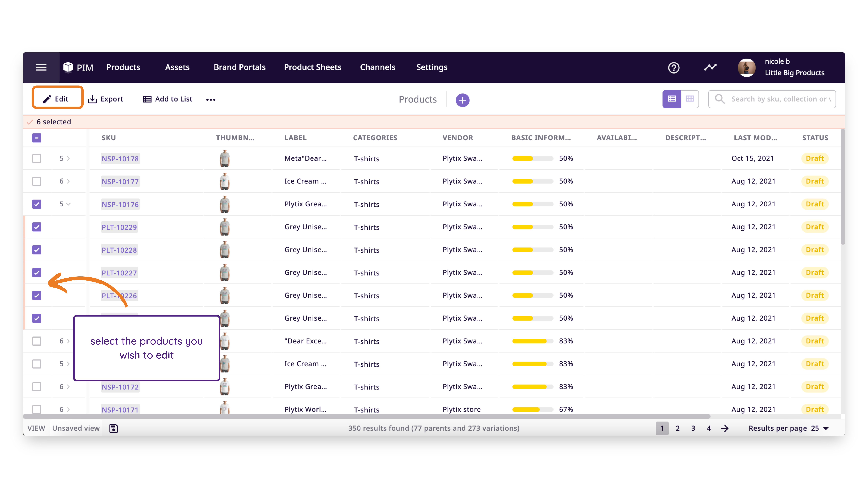Click the horizontal table scrollbar
Image resolution: width=868 pixels, height=488 pixels.
[x=367, y=416]
